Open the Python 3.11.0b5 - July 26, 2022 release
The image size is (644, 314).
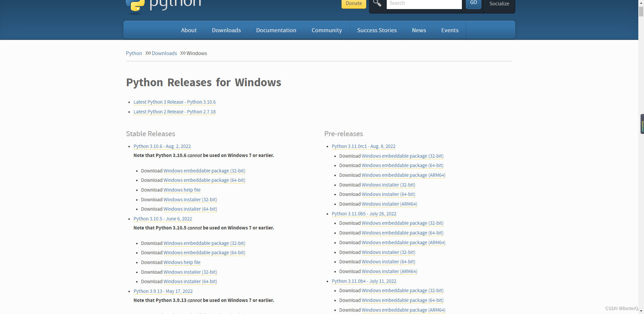(364, 214)
